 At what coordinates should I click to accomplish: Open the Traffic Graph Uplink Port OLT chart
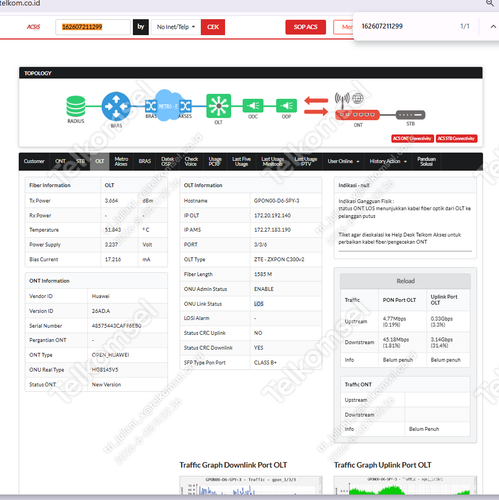point(405,485)
